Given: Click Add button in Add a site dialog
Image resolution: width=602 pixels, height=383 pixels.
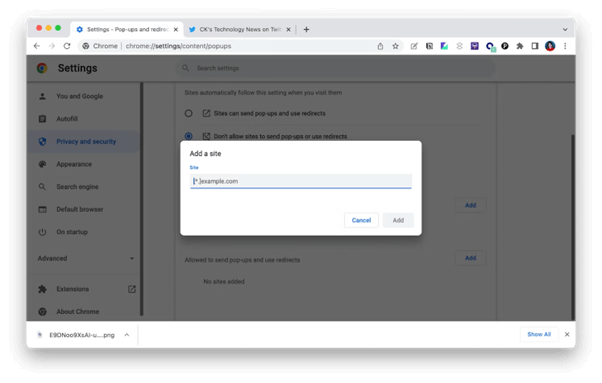Looking at the screenshot, I should [398, 220].
